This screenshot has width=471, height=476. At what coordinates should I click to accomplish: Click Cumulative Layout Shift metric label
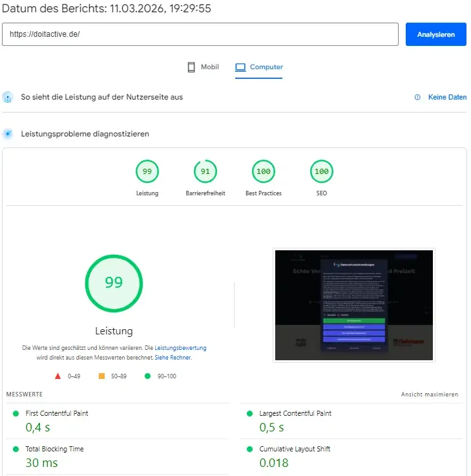pos(295,449)
